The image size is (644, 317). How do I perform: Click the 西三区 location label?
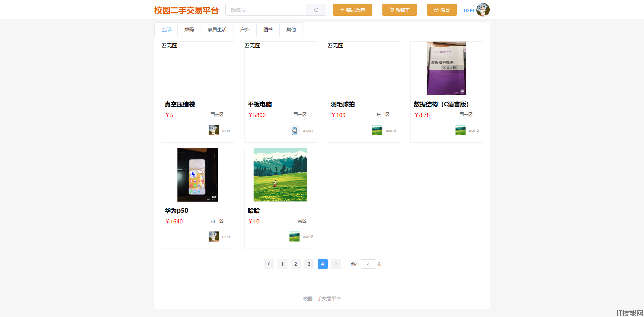pyautogui.click(x=217, y=114)
